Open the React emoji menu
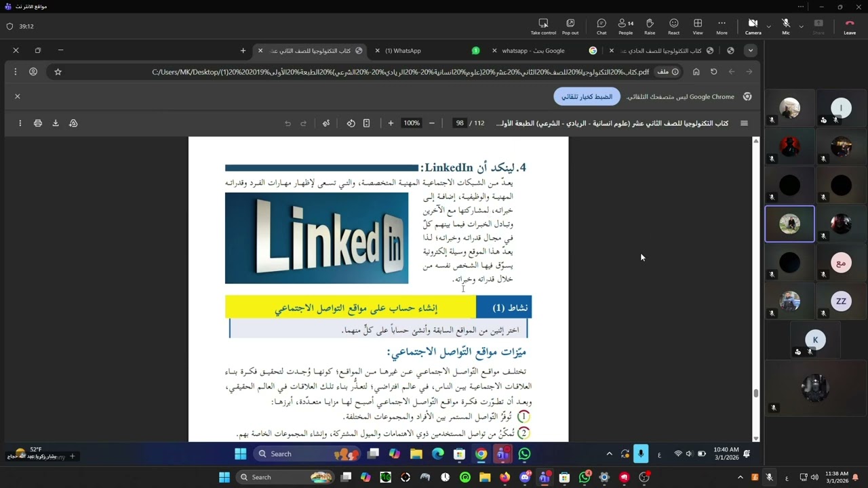Viewport: 868px width, 488px height. pyautogui.click(x=673, y=26)
